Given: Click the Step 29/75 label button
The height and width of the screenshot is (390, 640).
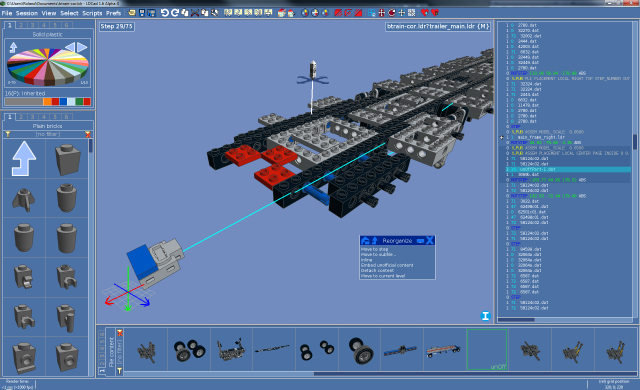Looking at the screenshot, I should (x=117, y=27).
